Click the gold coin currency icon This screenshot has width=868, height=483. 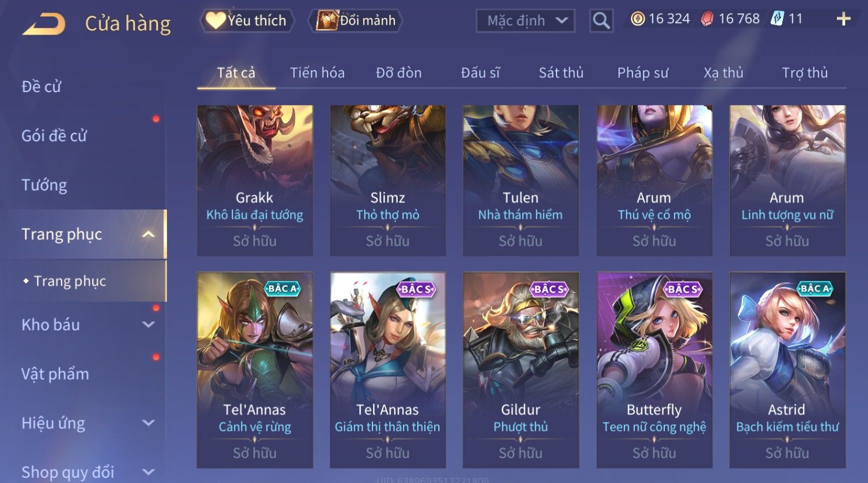tap(637, 19)
